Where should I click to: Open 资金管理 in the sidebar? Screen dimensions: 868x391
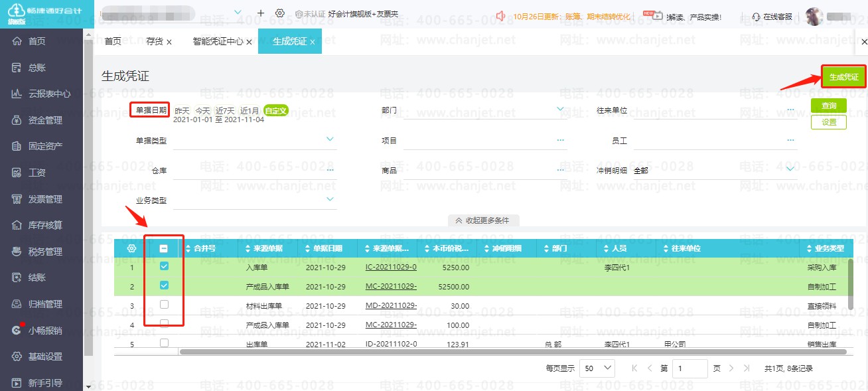pyautogui.click(x=44, y=120)
